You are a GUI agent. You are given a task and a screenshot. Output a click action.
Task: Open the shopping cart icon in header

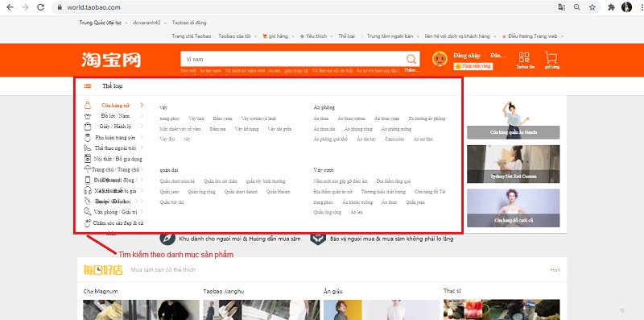551,56
